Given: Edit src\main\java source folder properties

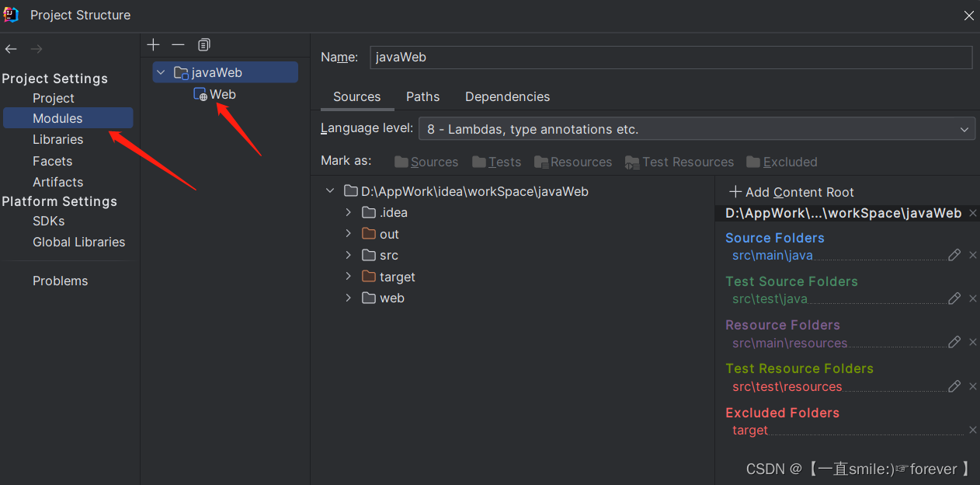Looking at the screenshot, I should 954,255.
